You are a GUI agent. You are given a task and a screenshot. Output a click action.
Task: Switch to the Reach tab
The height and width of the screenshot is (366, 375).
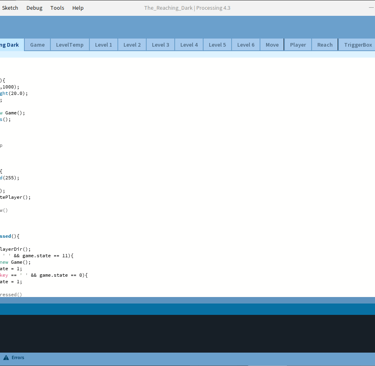pyautogui.click(x=325, y=45)
